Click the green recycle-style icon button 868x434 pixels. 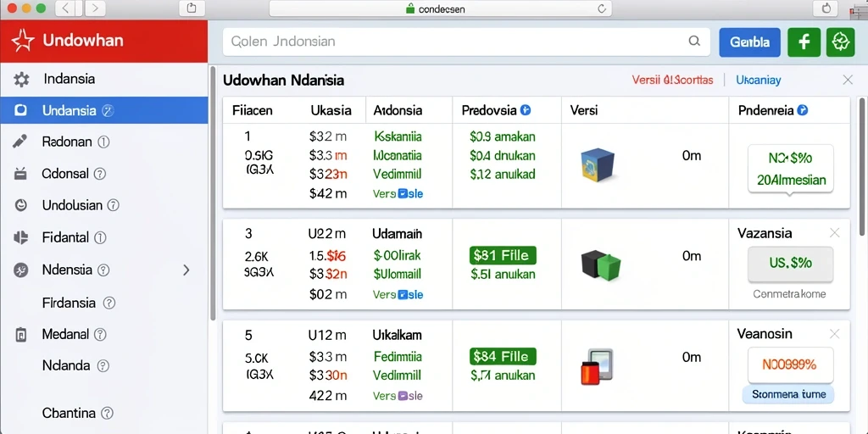[x=840, y=42]
